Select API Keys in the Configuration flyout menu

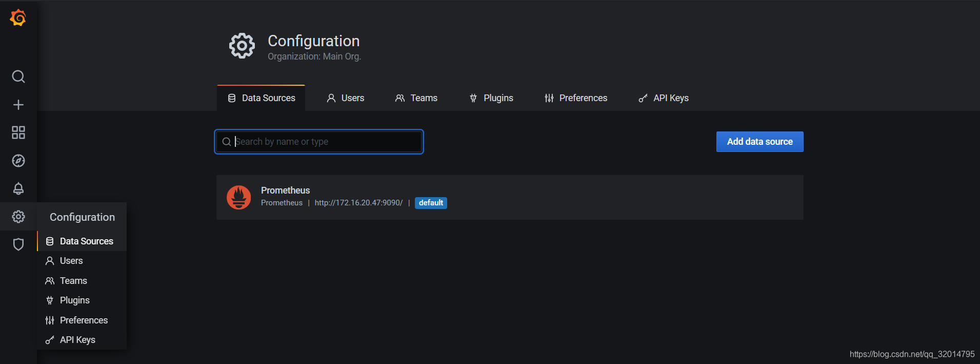(82, 340)
